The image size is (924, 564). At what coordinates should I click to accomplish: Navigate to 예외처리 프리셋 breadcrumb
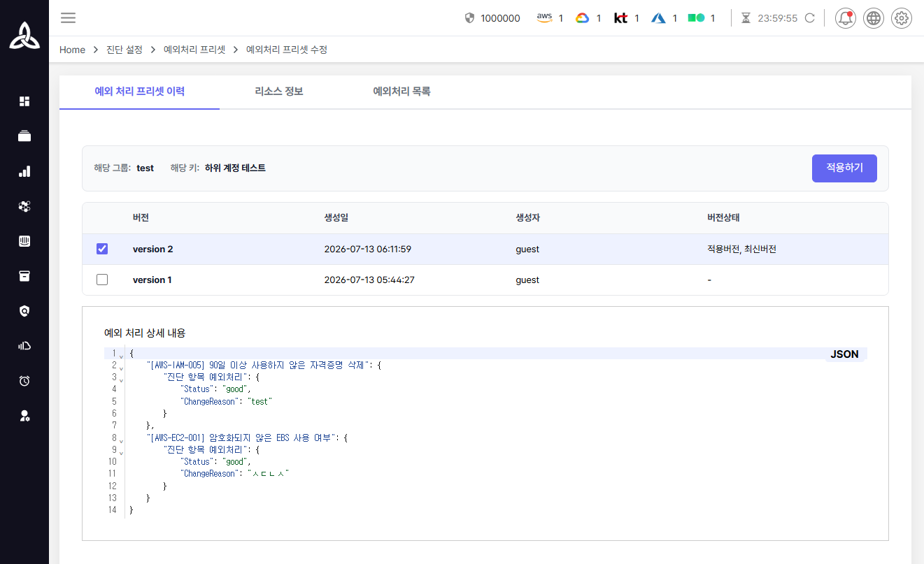194,50
